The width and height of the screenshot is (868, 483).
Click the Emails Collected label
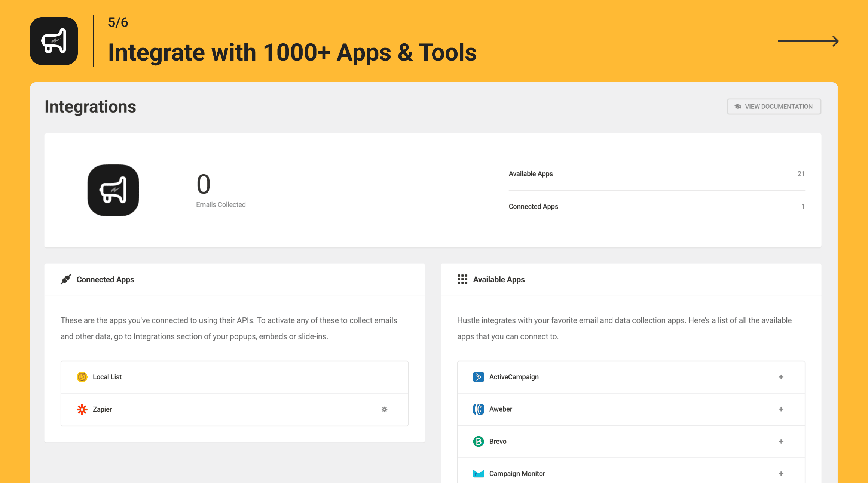[221, 204]
